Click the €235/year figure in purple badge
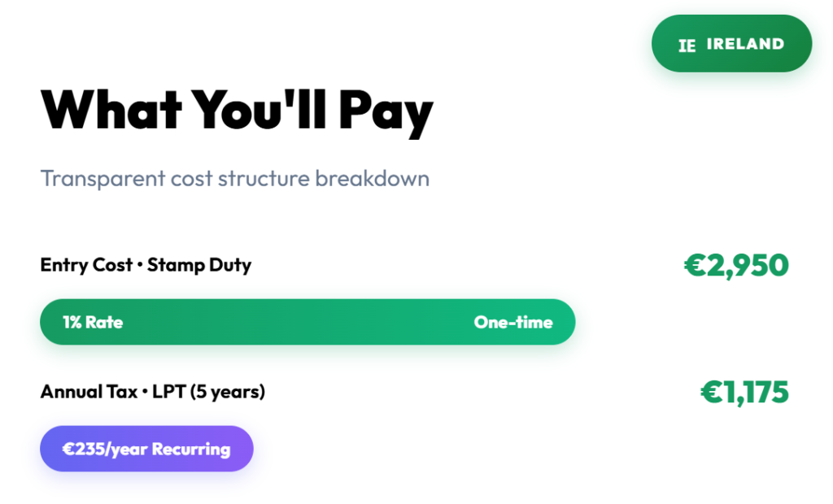The width and height of the screenshot is (833, 504). (x=105, y=449)
